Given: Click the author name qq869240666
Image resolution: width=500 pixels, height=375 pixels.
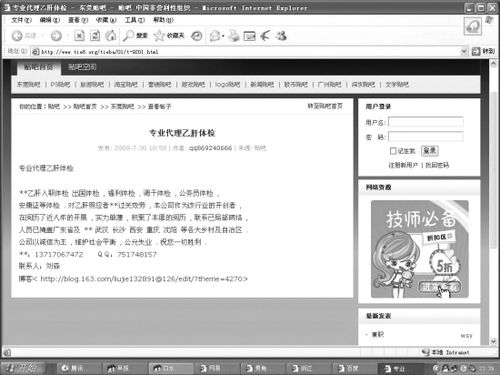Looking at the screenshot, I should [x=210, y=148].
